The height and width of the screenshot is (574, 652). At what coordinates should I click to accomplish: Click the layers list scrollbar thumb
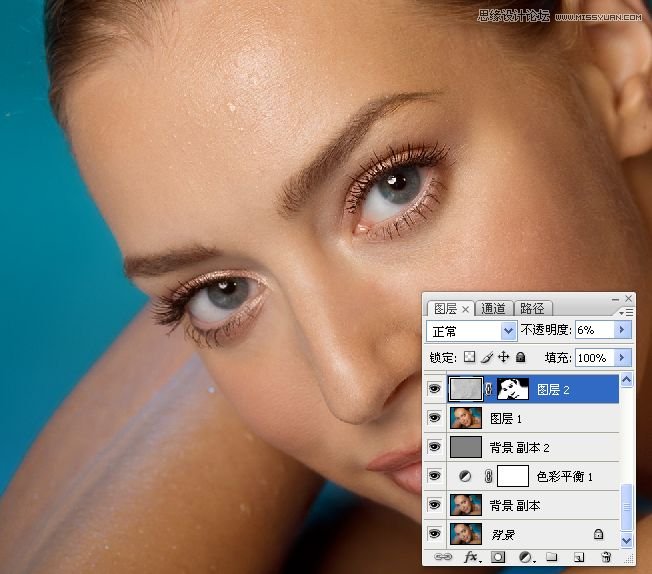627,507
